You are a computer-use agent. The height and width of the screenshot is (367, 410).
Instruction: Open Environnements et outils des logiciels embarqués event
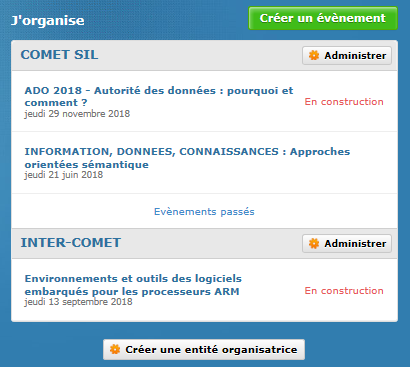(133, 285)
